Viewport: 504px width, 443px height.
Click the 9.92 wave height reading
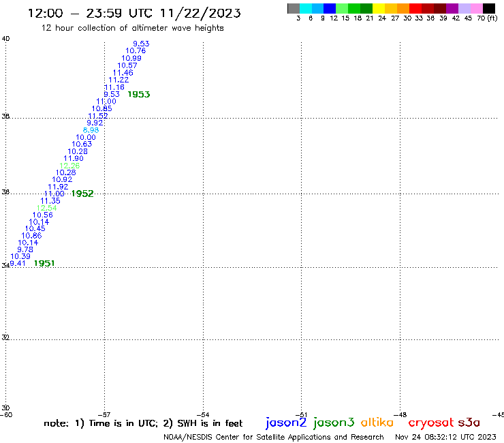(x=95, y=123)
